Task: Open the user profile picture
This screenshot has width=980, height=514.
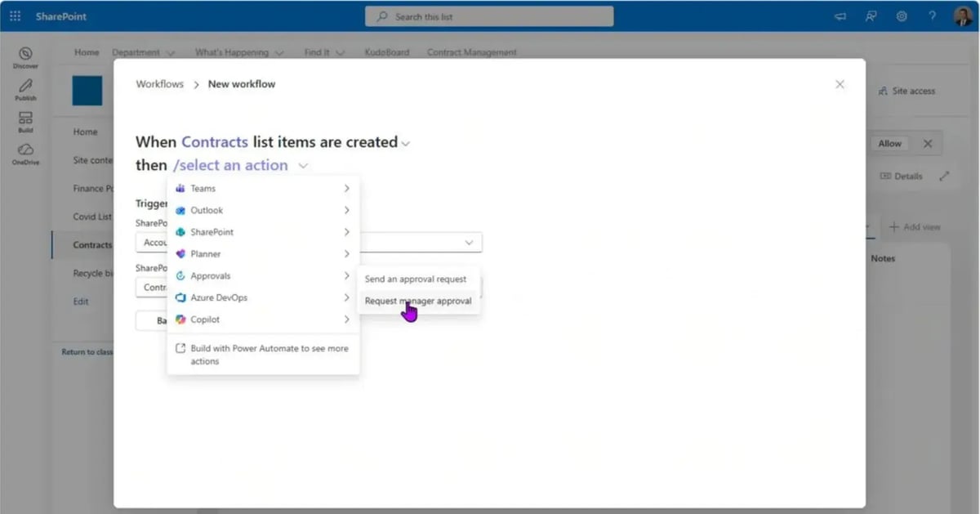Action: 963,16
